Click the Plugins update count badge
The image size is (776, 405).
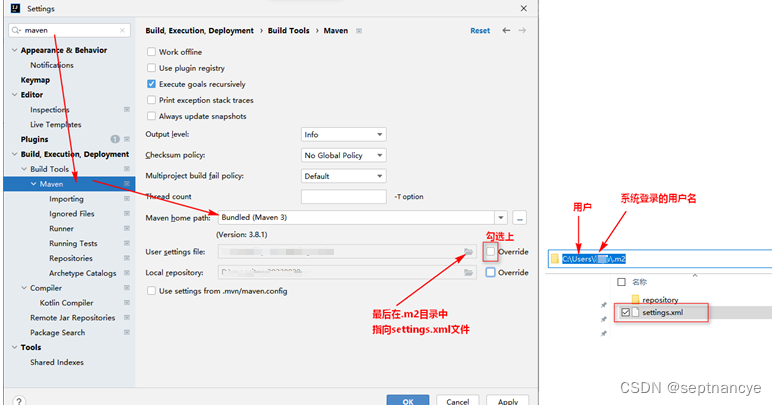tap(115, 139)
